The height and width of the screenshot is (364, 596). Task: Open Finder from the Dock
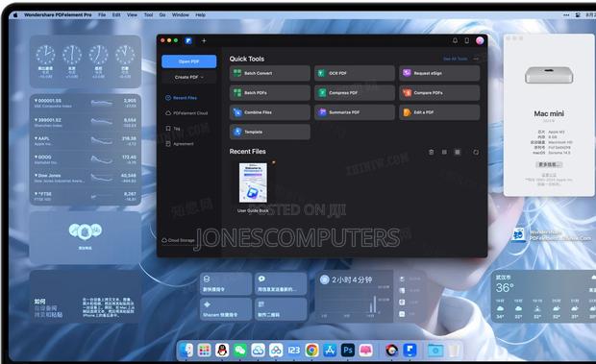point(186,350)
